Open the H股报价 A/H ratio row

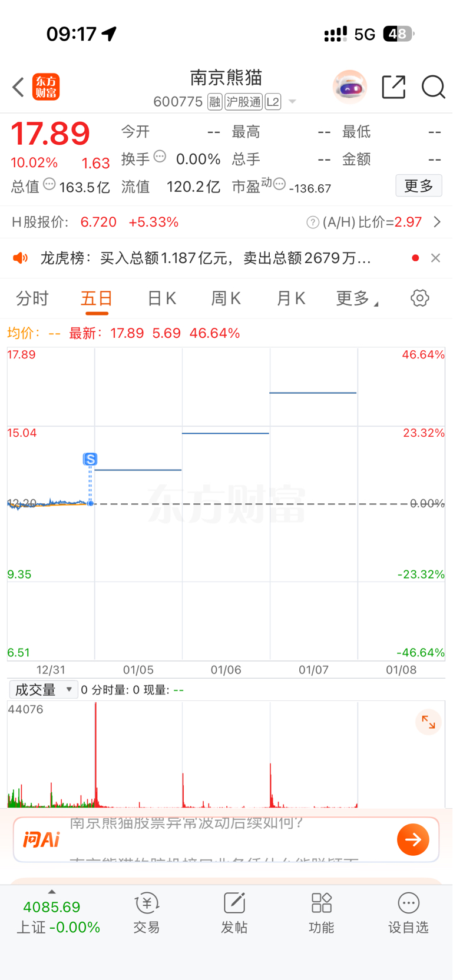pyautogui.click(x=226, y=222)
